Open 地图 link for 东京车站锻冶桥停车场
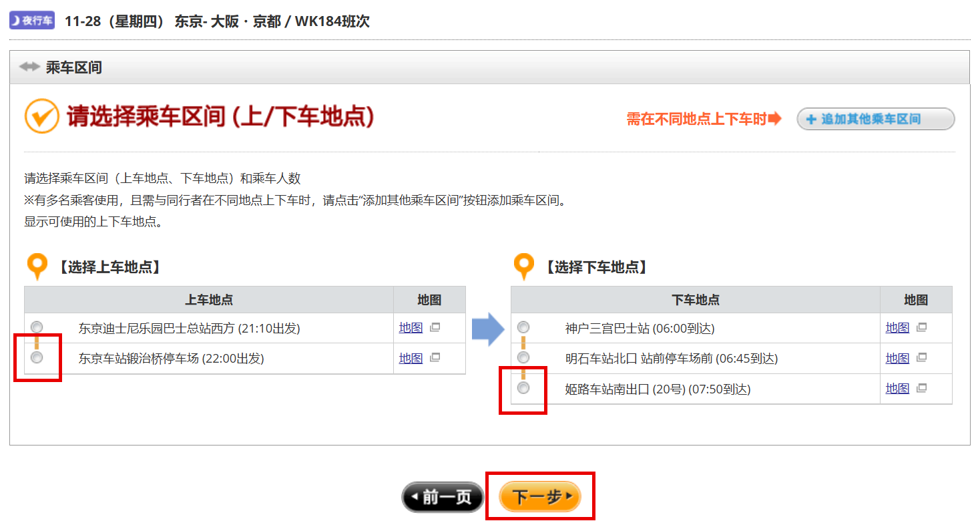980x529 pixels. coord(411,359)
